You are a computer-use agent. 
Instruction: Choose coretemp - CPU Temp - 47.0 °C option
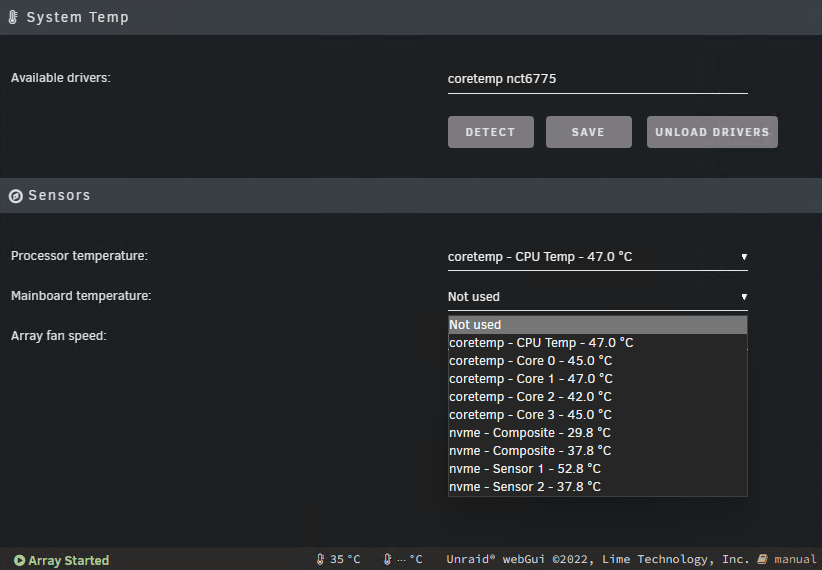coord(598,343)
